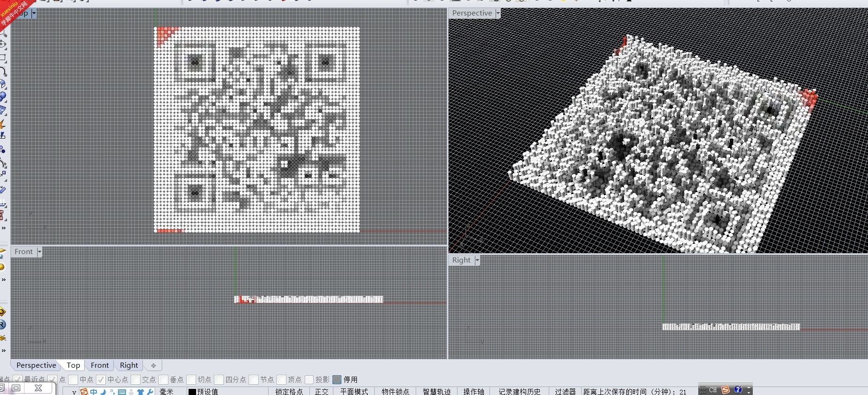This screenshot has height=395, width=868.
Task: Switch to the Perspective viewport tab
Action: tap(36, 365)
